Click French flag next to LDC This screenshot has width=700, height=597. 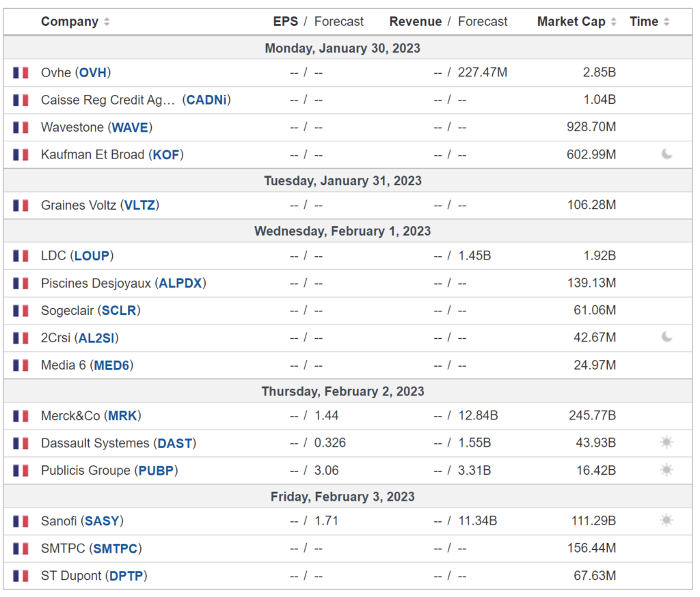(21, 256)
